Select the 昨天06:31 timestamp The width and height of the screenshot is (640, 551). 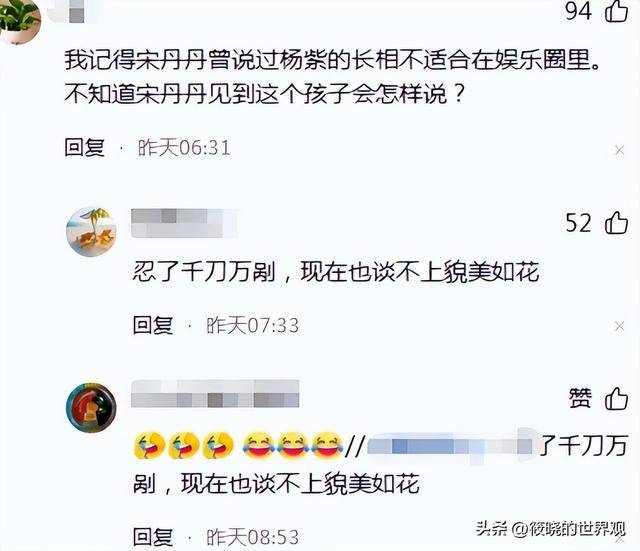click(x=184, y=148)
